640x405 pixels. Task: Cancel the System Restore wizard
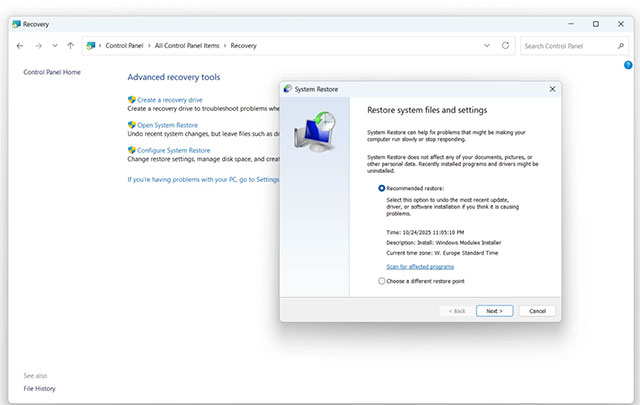click(x=537, y=311)
